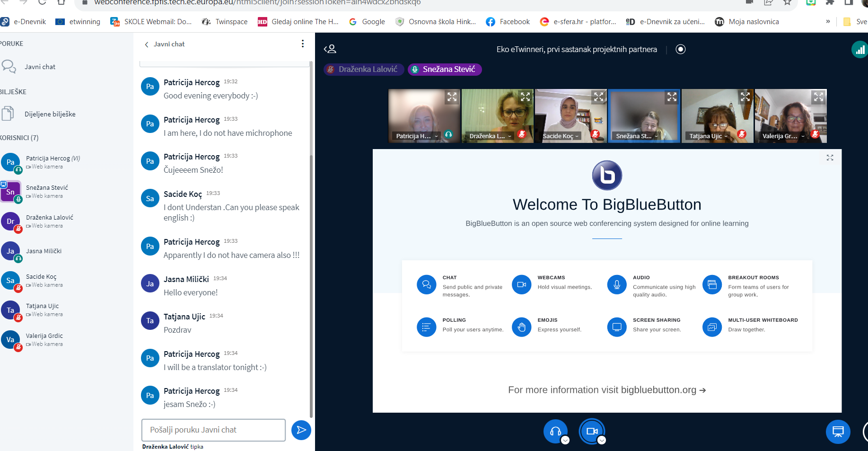Open Twinspace bookmark
The height and width of the screenshot is (451, 868).
click(225, 22)
